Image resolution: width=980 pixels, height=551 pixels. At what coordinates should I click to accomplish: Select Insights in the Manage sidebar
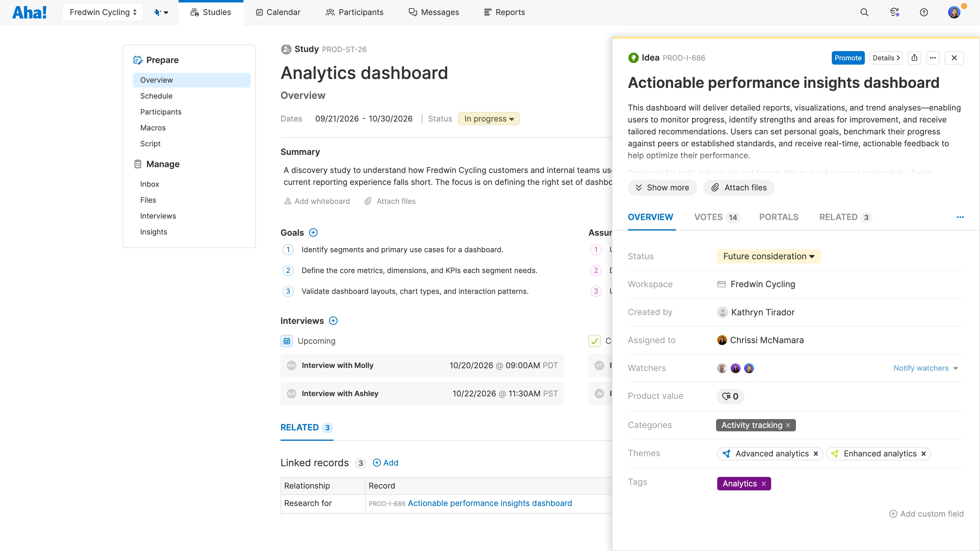[154, 232]
